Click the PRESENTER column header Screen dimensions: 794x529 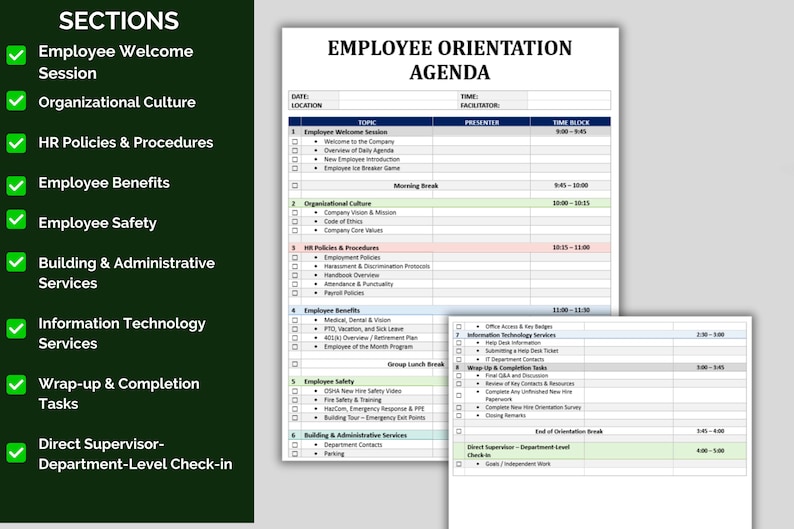point(482,122)
